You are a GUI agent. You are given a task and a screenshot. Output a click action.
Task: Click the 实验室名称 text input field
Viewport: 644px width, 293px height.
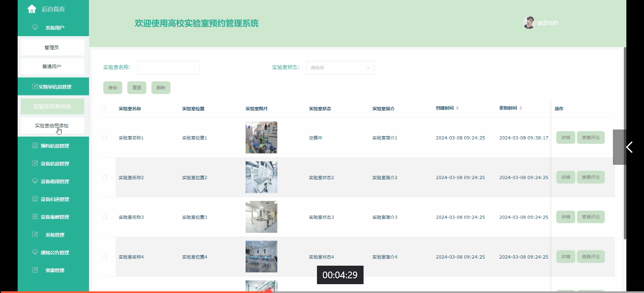coord(168,68)
